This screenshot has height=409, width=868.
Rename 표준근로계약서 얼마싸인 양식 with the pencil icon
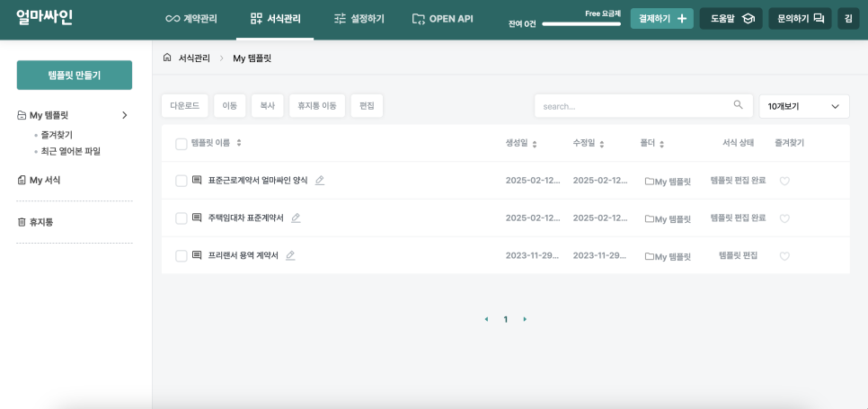319,181
